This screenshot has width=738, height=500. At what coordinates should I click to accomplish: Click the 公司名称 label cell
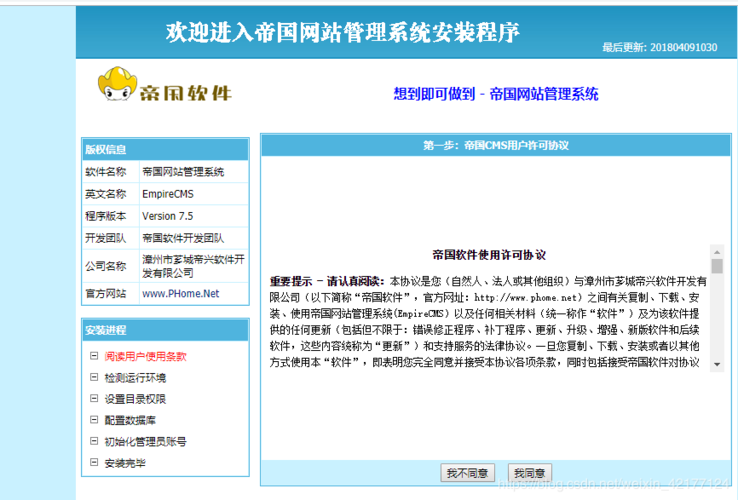click(111, 266)
